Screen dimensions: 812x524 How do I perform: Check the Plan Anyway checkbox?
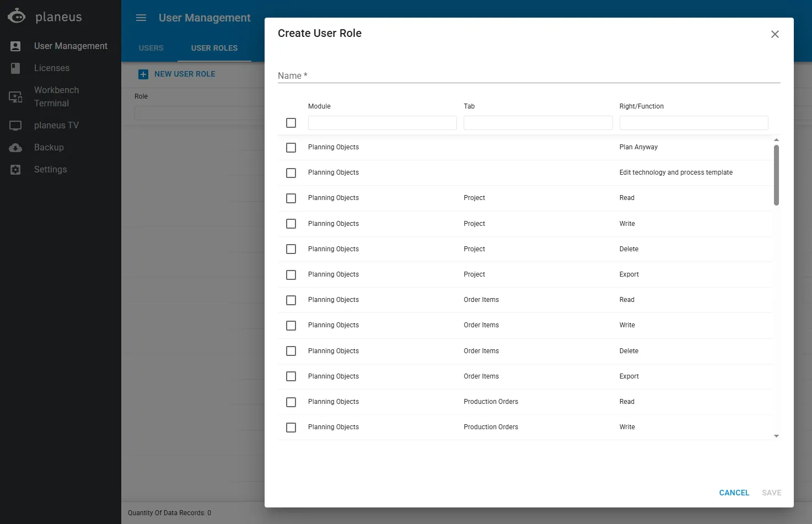pos(291,148)
